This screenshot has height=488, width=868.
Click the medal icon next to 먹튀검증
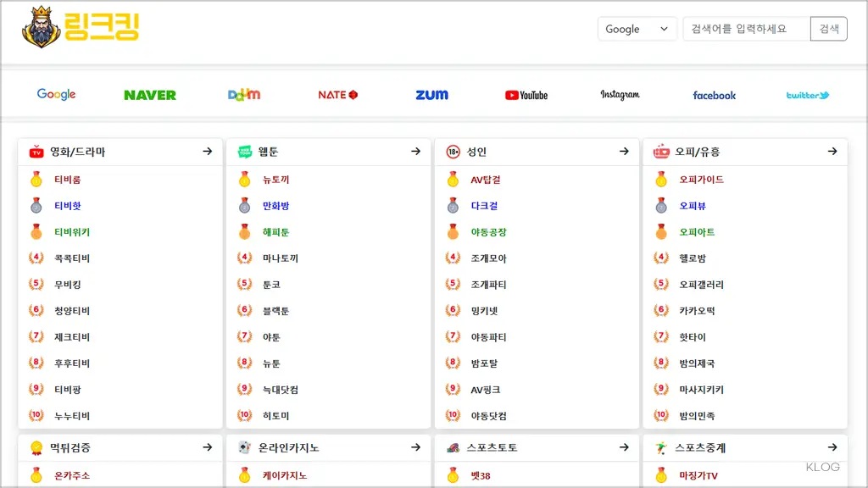click(35, 447)
